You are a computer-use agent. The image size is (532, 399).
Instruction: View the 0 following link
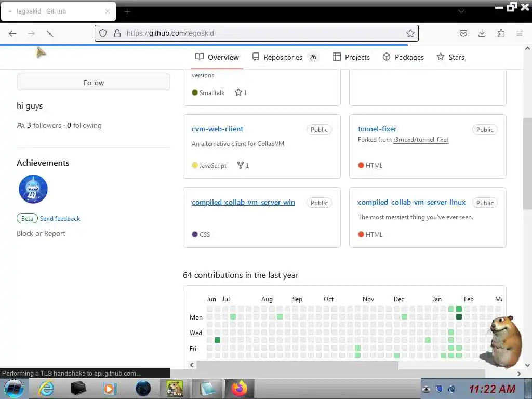[x=84, y=126]
